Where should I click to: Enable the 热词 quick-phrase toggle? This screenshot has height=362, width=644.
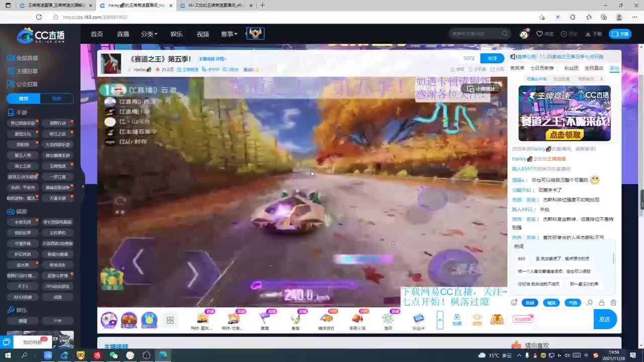pos(530,302)
